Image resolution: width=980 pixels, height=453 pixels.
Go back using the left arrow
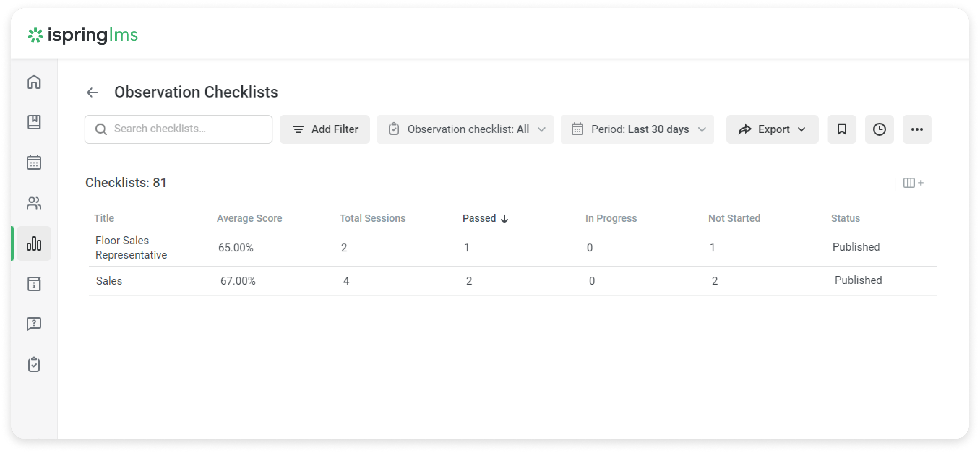(93, 92)
